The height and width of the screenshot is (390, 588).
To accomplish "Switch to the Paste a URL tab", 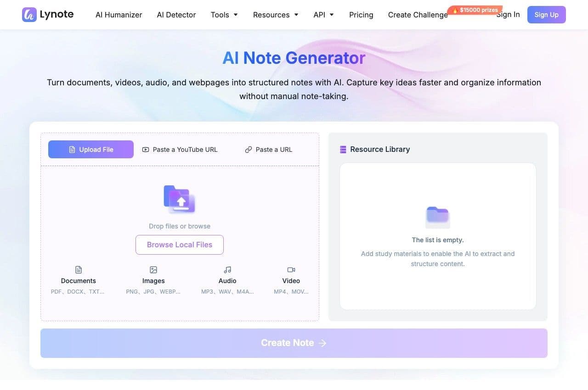I will (268, 150).
